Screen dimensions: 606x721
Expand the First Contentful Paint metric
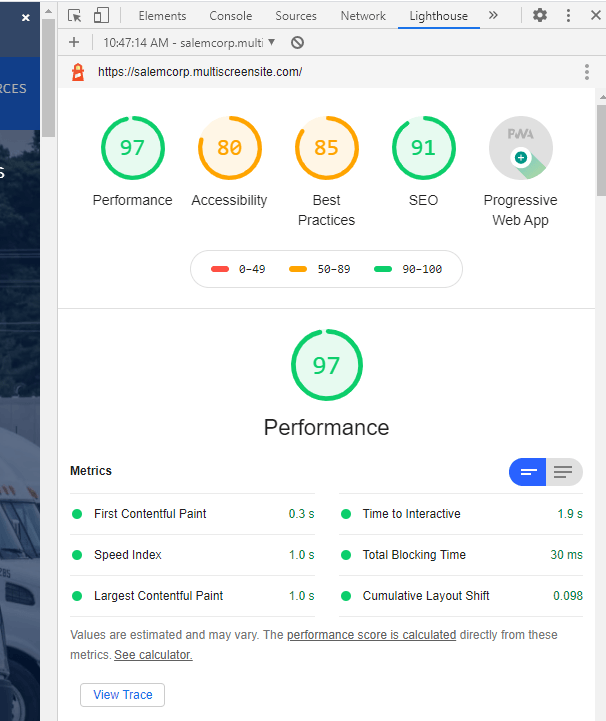[x=192, y=514]
